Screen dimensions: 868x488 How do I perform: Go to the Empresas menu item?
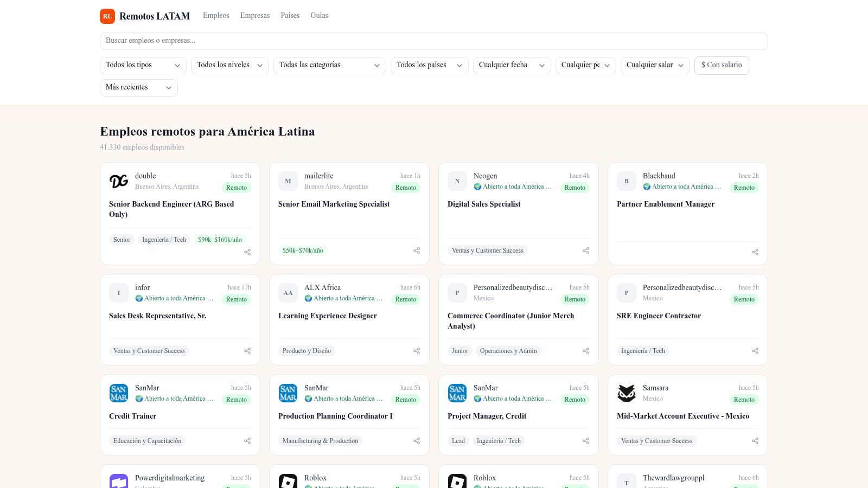[255, 15]
